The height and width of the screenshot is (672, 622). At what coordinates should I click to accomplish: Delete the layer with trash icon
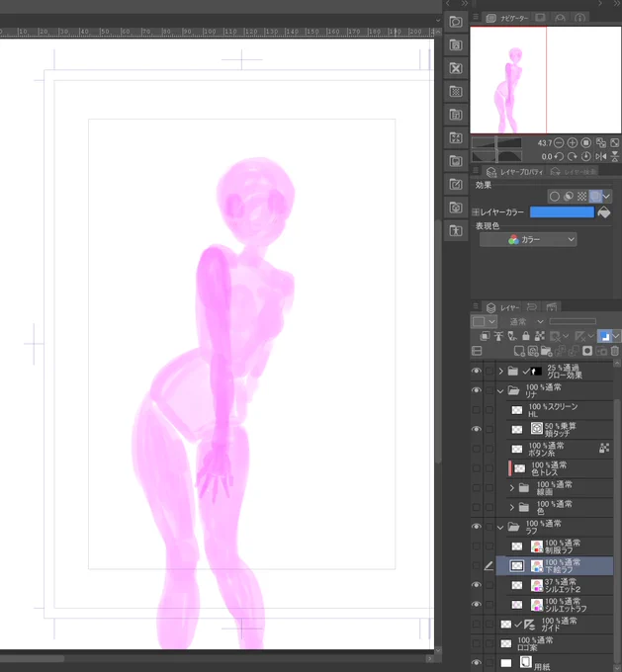(x=615, y=351)
